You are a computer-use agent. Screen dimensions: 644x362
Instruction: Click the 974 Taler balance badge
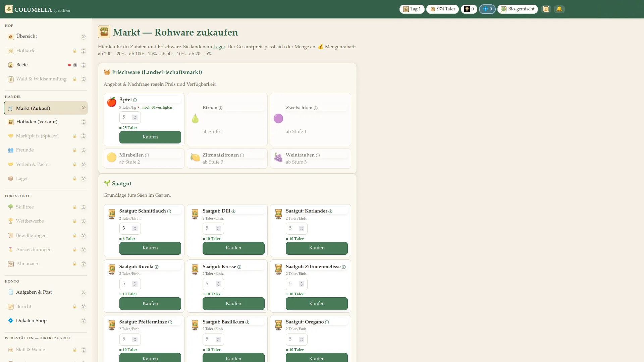click(x=442, y=9)
